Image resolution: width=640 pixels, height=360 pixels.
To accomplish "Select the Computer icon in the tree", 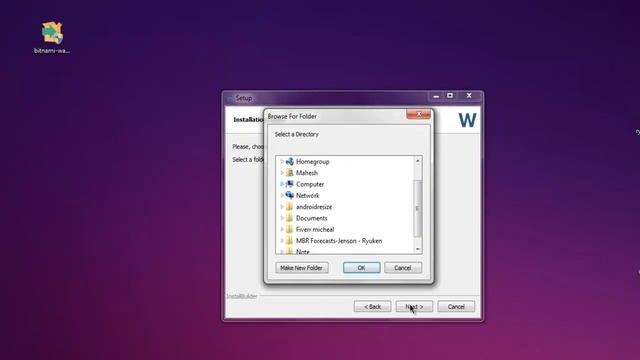I will (x=289, y=184).
